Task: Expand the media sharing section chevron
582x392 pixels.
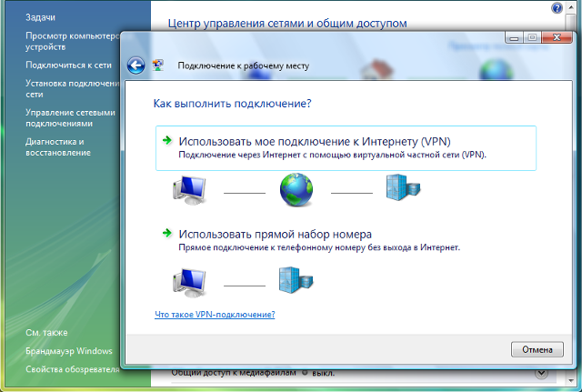Action: 541,374
